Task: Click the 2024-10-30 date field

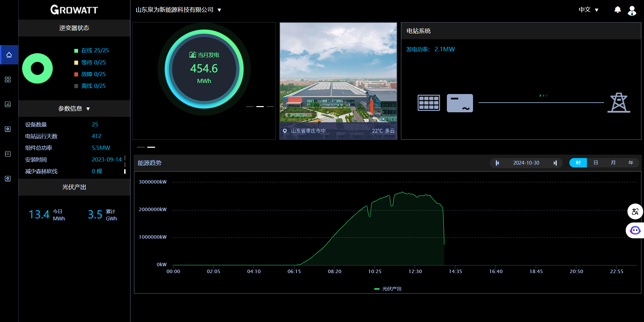Action: pos(526,163)
